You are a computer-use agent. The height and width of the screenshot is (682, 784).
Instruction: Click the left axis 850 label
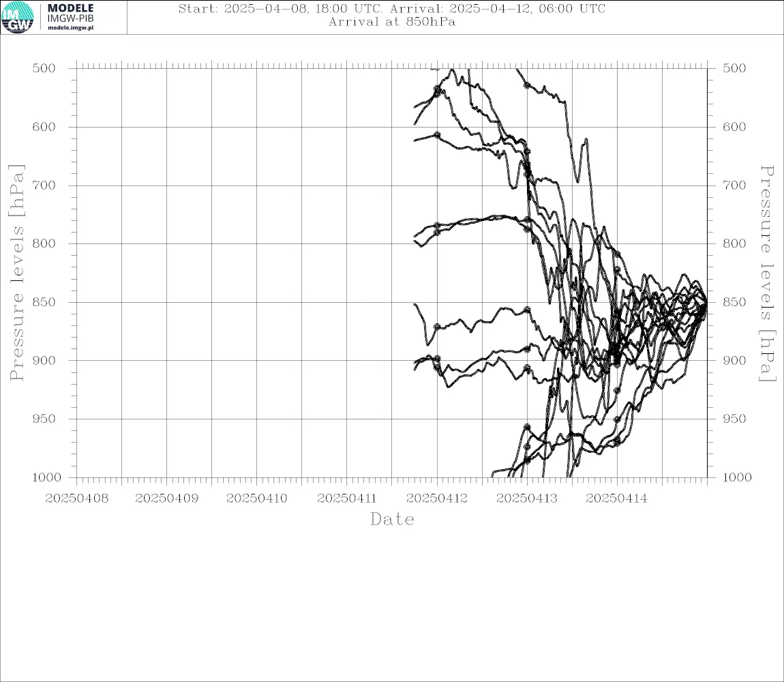pyautogui.click(x=44, y=302)
